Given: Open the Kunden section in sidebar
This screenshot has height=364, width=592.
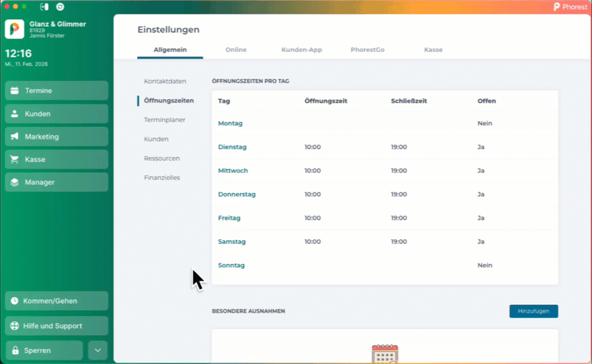Looking at the screenshot, I should (x=57, y=114).
